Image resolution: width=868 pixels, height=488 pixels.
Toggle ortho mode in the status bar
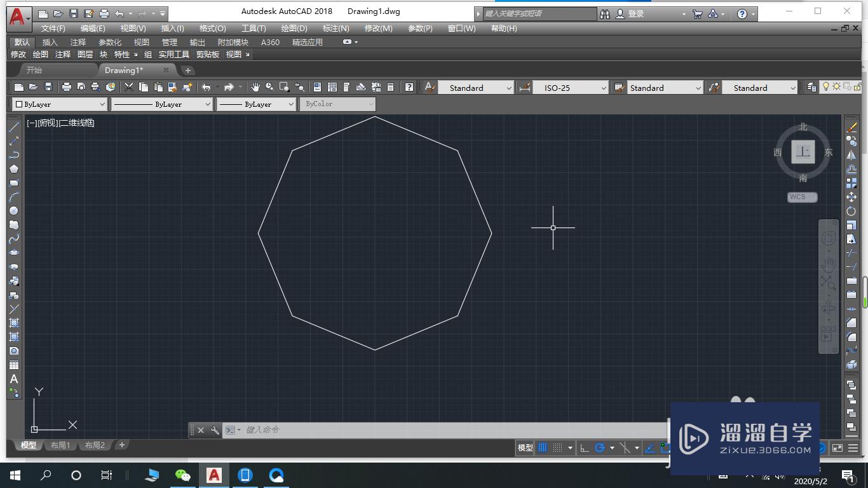coord(585,448)
